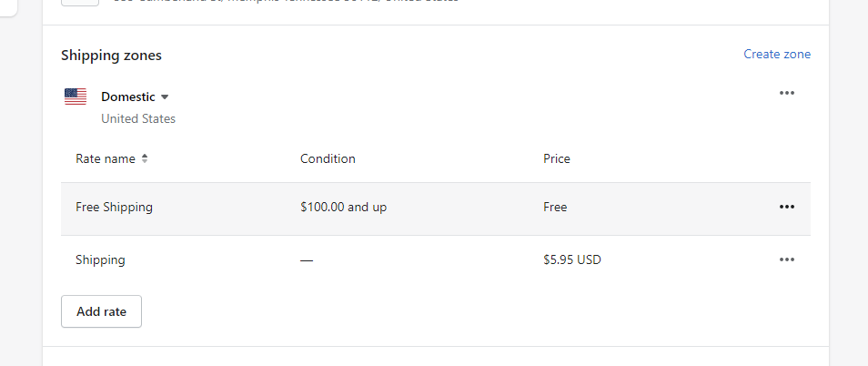Click the Create zone link
The width and height of the screenshot is (868, 366).
pos(777,55)
